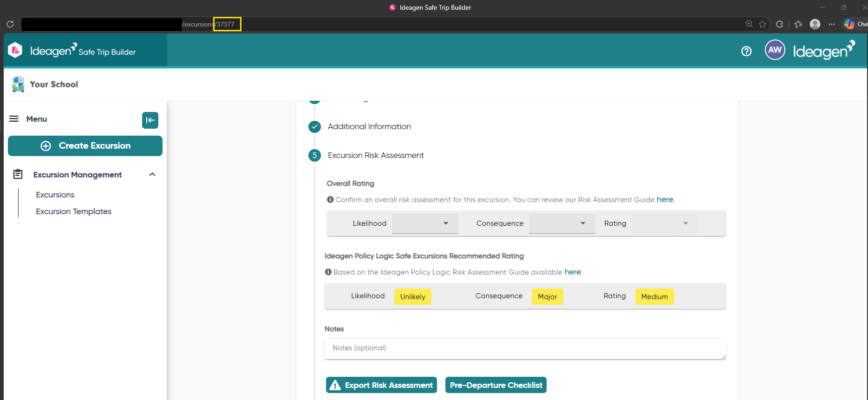Open the Excursion Risk Assessment step
The image size is (868, 400).
pyautogui.click(x=376, y=155)
